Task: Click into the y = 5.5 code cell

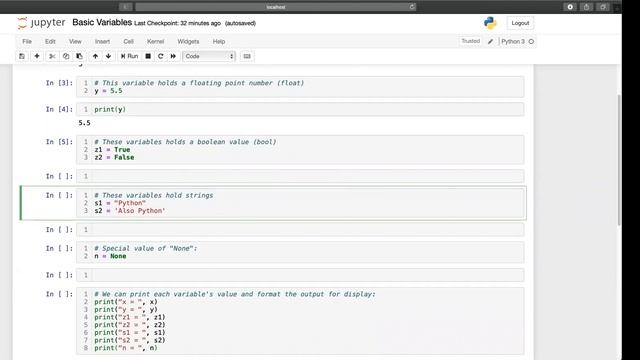Action: 300,87
